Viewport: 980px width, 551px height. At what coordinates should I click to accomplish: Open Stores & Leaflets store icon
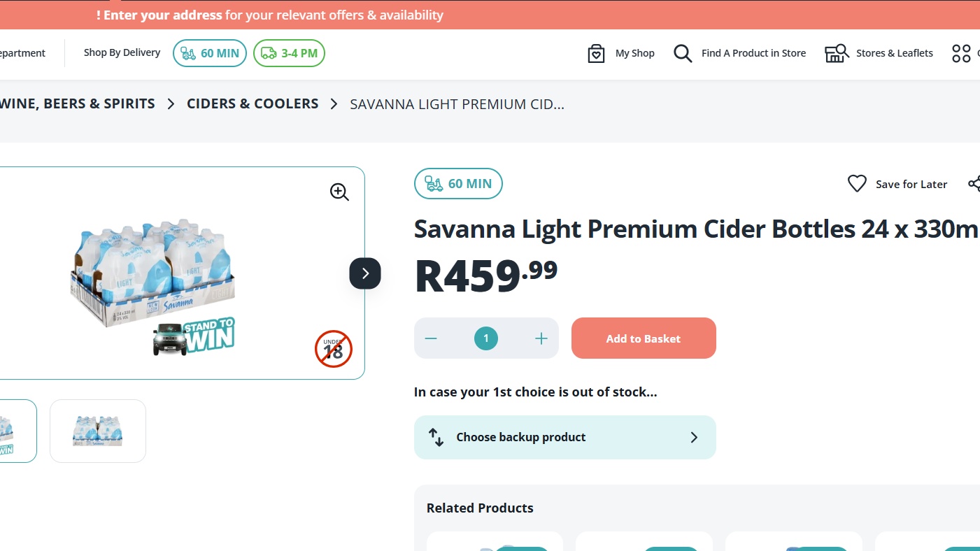pos(837,53)
